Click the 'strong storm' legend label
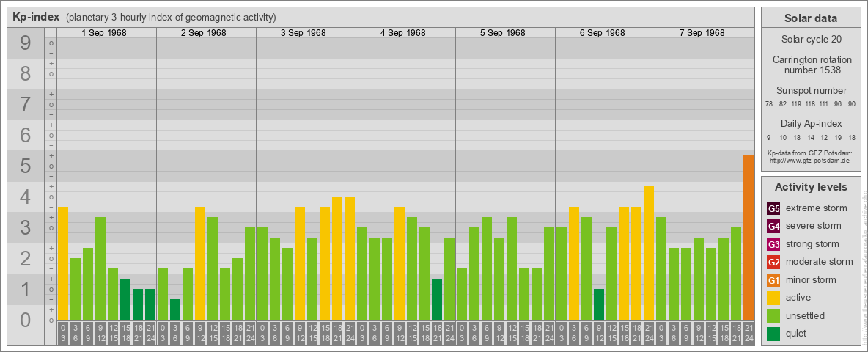The width and height of the screenshot is (868, 352). point(812,244)
